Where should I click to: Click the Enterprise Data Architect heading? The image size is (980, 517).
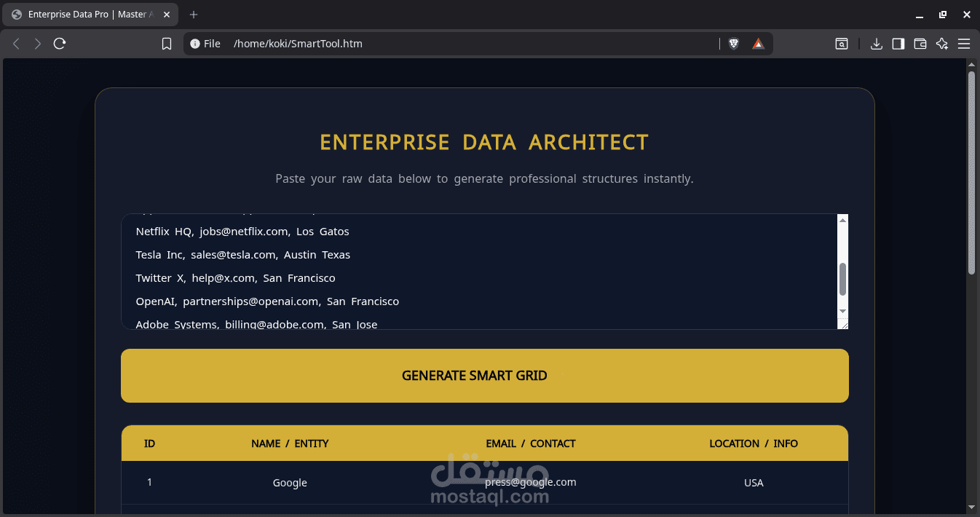tap(484, 142)
